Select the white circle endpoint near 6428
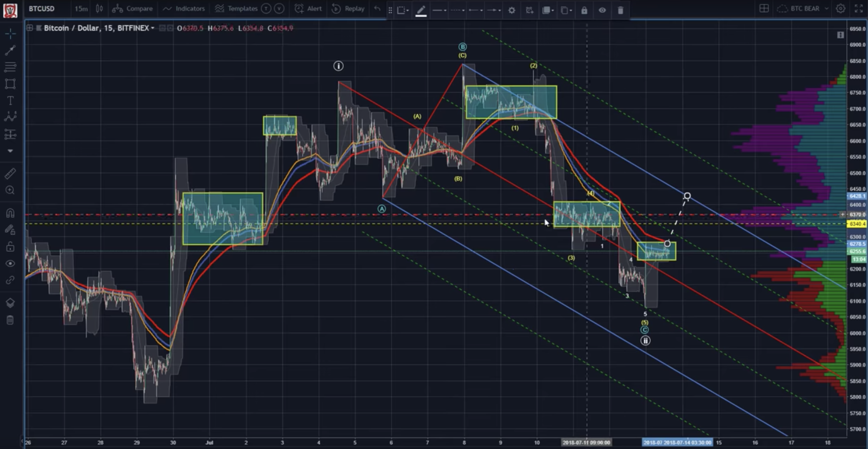Image resolution: width=868 pixels, height=449 pixels. (x=687, y=196)
